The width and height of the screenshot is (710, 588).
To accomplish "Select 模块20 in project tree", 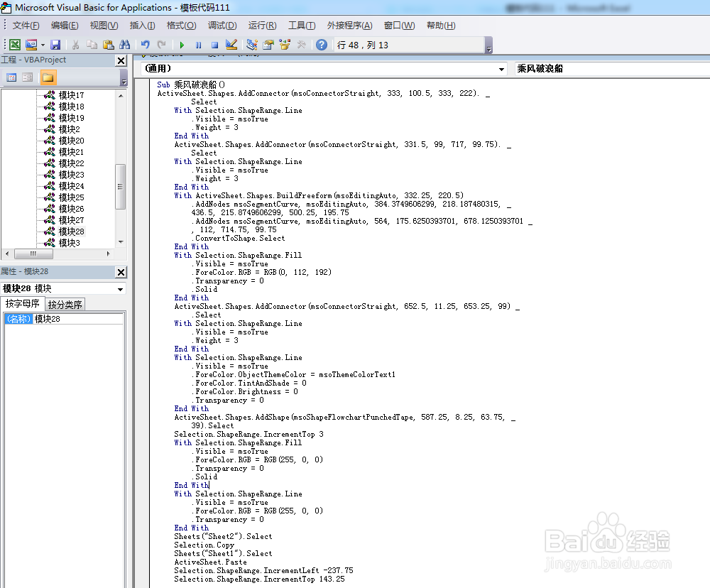I will coord(71,141).
